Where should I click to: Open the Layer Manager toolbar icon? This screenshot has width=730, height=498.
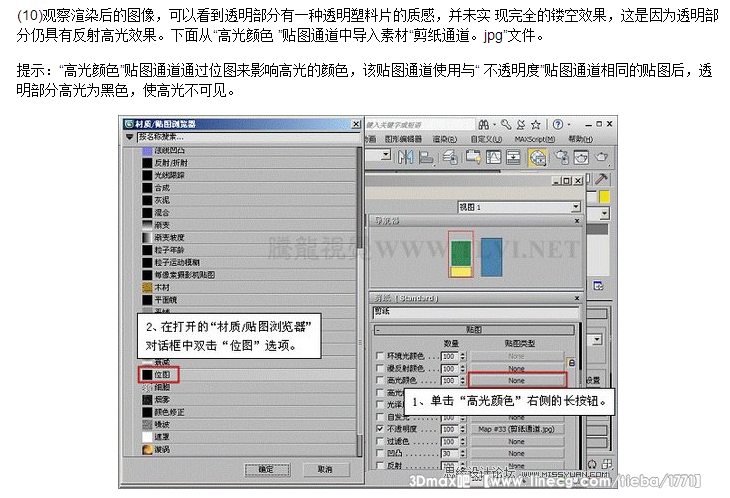tap(450, 157)
